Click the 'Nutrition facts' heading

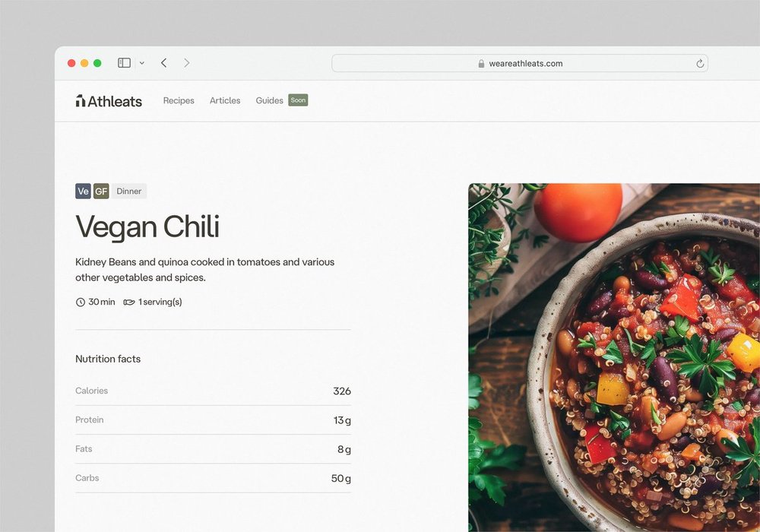[108, 359]
